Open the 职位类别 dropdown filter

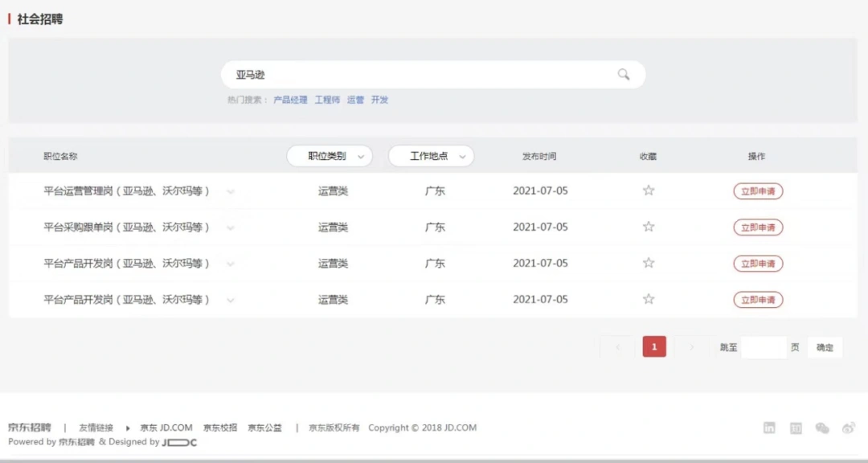coord(330,156)
